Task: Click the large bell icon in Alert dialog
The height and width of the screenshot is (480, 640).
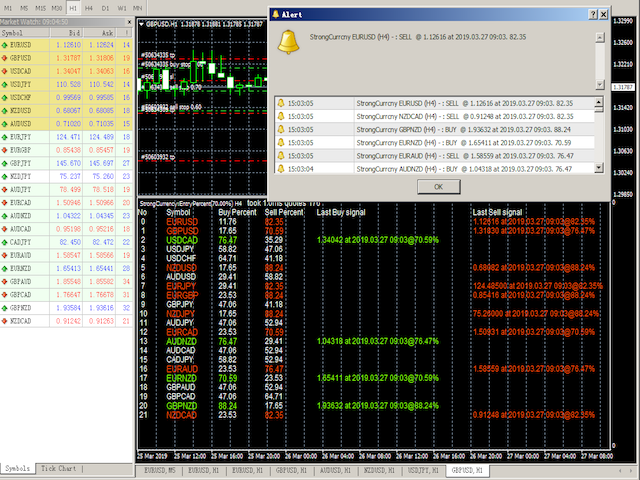Action: (x=289, y=42)
